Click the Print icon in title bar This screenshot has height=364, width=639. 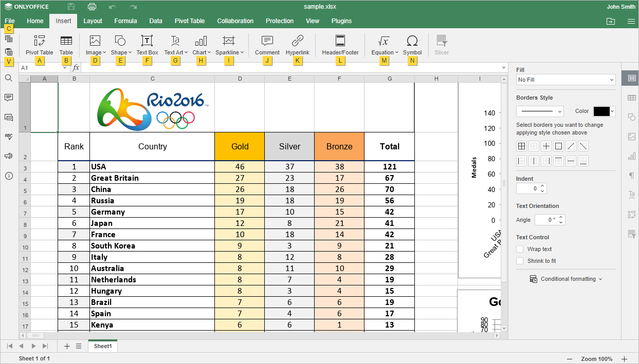(92, 7)
